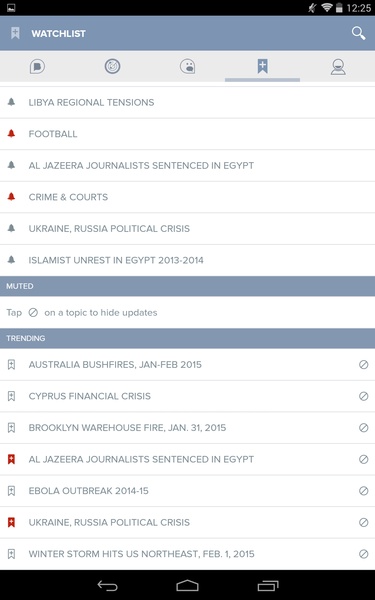Open watchlist Ukraine, Russia Political Crisis topic
375x600 pixels.
pos(188,228)
